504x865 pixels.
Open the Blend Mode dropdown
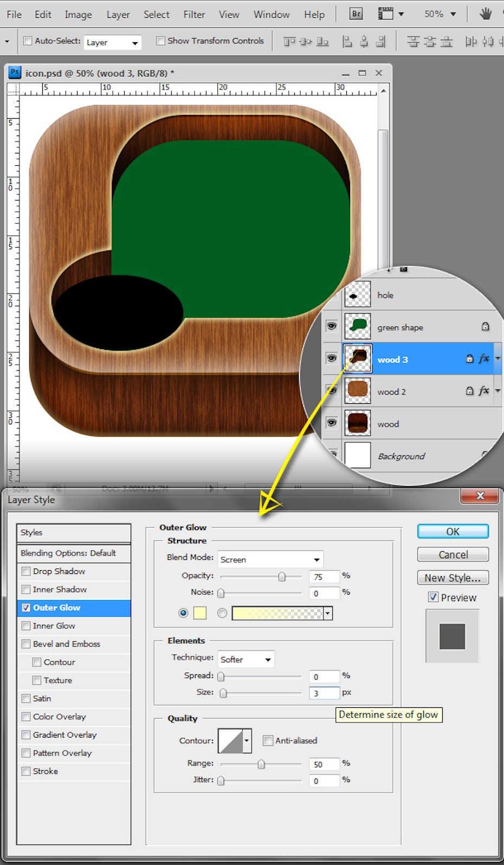pos(270,559)
